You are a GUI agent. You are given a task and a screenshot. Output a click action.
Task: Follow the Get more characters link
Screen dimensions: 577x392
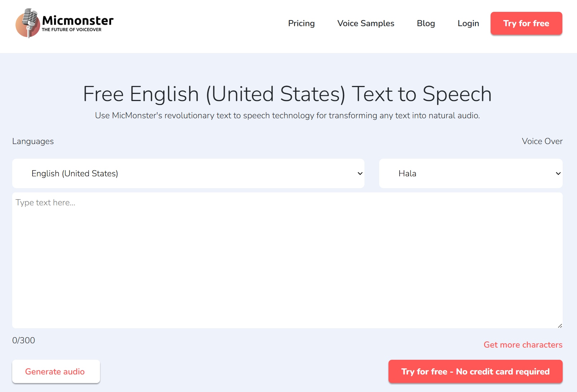[x=523, y=345]
